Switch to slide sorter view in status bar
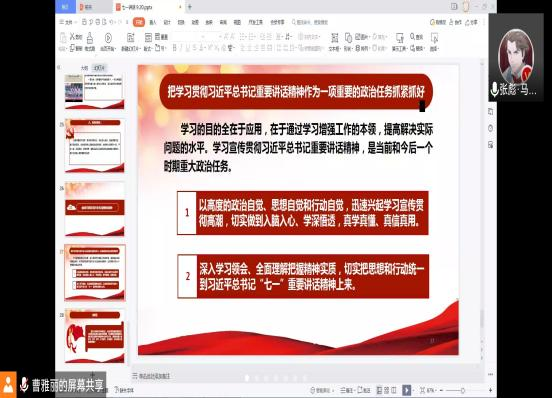This screenshot has width=552, height=398. pyautogui.click(x=387, y=390)
